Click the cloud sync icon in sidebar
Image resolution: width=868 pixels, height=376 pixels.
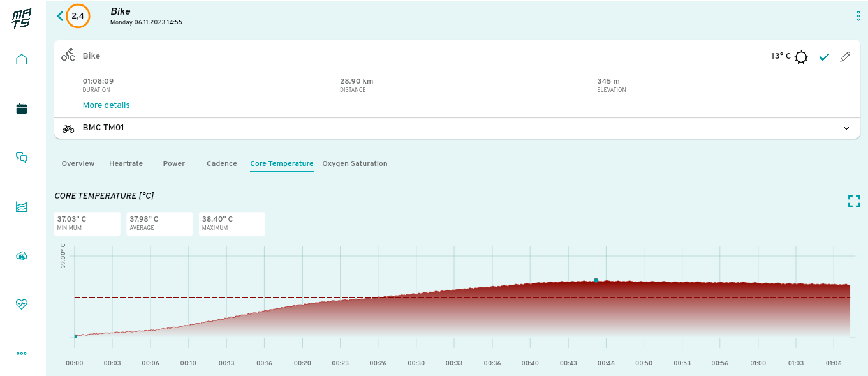pyautogui.click(x=22, y=255)
